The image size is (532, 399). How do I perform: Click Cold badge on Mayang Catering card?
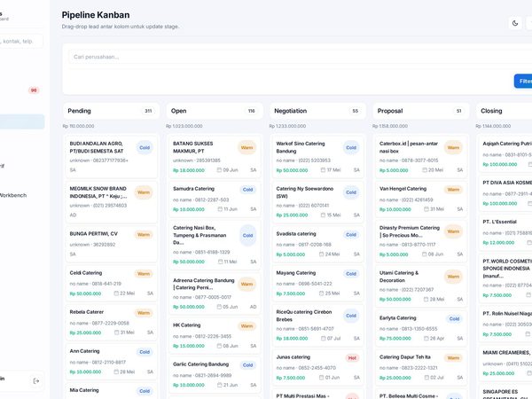point(351,274)
